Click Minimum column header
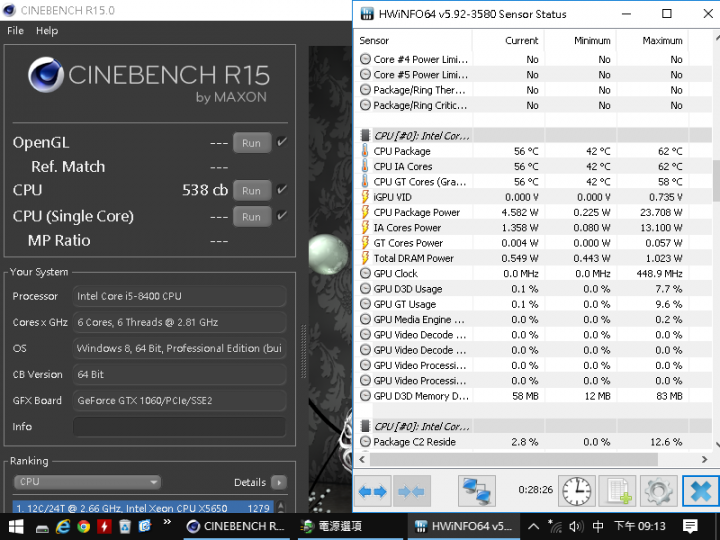This screenshot has height=540, width=720. (x=580, y=41)
